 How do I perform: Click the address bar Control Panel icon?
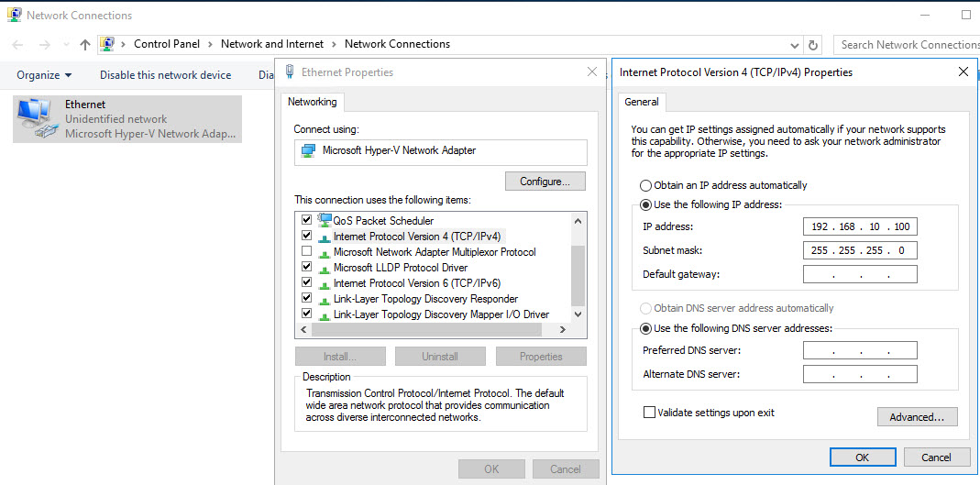(x=107, y=44)
